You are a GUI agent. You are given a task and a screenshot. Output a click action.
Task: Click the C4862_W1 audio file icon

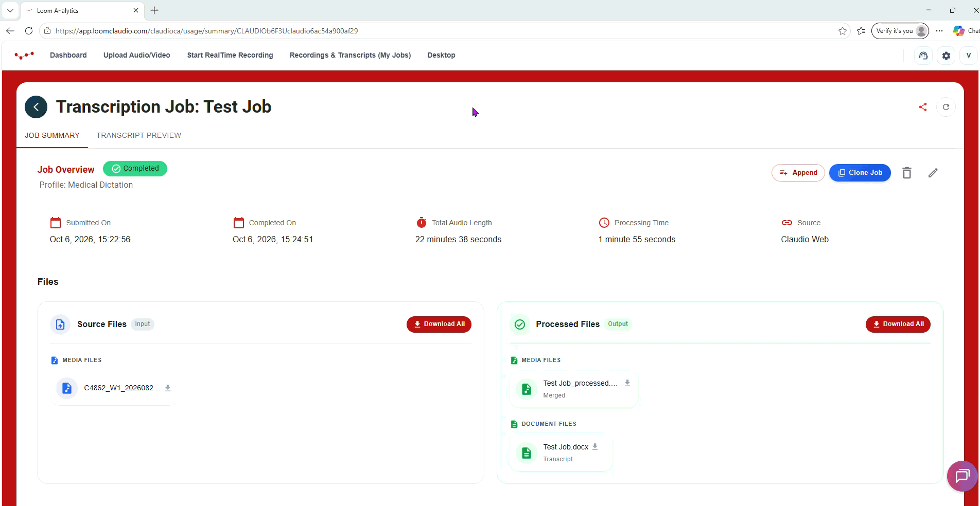coord(67,388)
